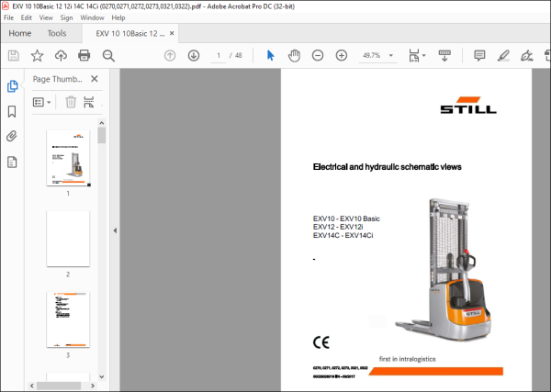
Task: Open the File menu
Action: pyautogui.click(x=9, y=17)
